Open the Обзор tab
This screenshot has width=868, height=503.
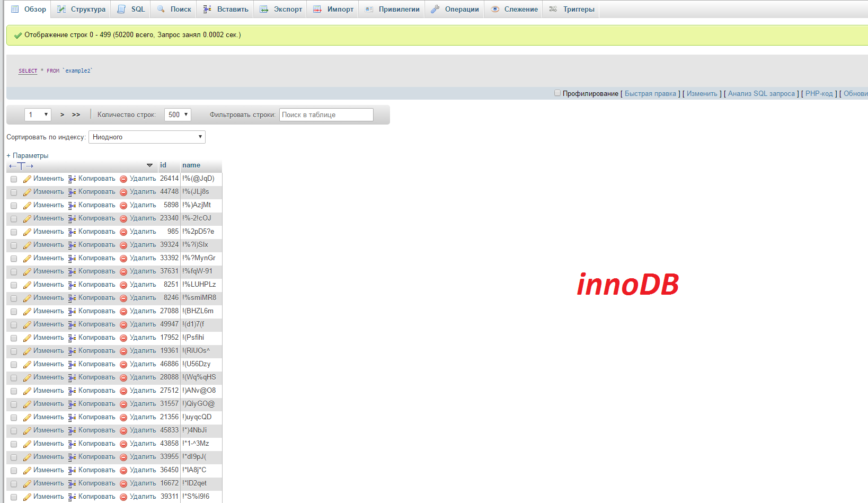coord(29,9)
